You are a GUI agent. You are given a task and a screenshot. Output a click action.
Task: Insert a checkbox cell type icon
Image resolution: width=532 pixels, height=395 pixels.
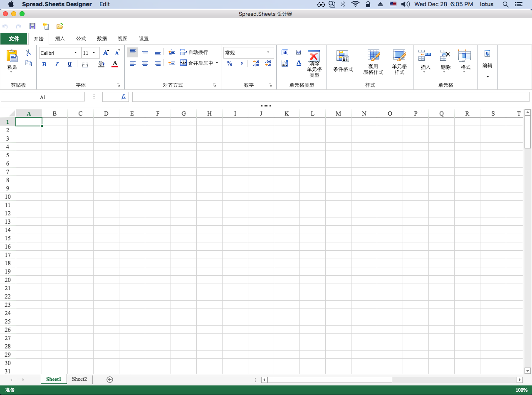(299, 52)
